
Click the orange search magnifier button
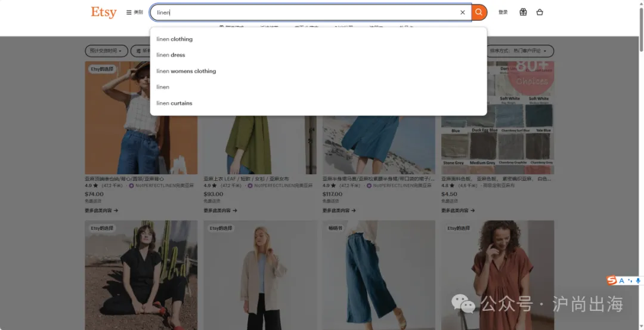(x=479, y=13)
